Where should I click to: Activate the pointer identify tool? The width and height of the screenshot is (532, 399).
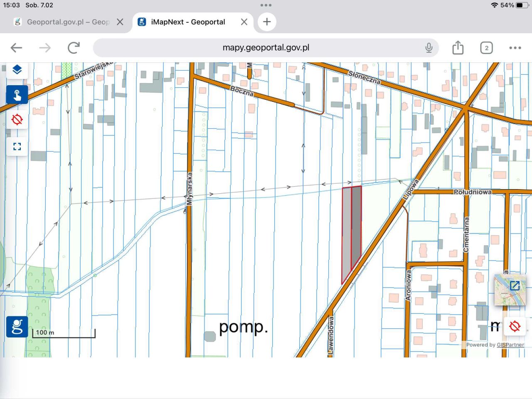coord(17,95)
